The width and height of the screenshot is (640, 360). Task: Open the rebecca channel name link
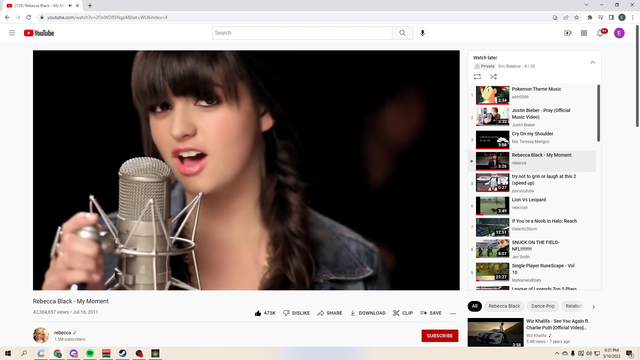(62, 333)
